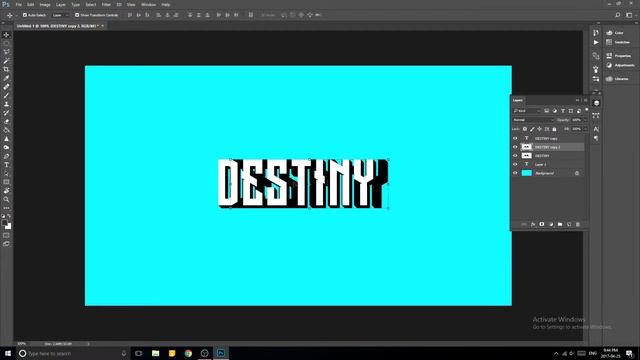Toggle Show Transform Controls checkbox
This screenshot has height=360, width=640.
coord(77,15)
